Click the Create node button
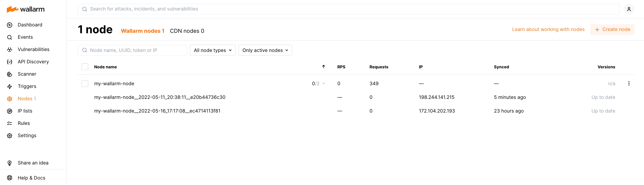Viewport: 644px width, 185px height. [612, 30]
